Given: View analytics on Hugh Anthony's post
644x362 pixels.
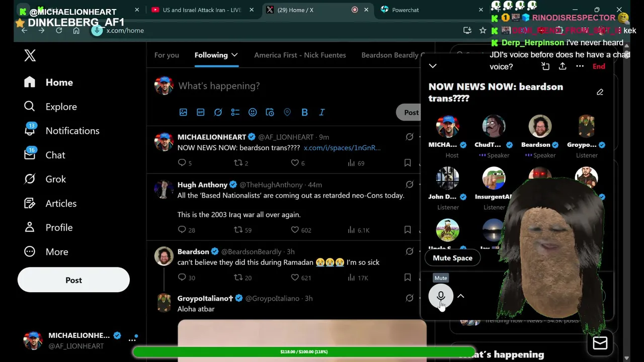Looking at the screenshot, I should point(358,230).
